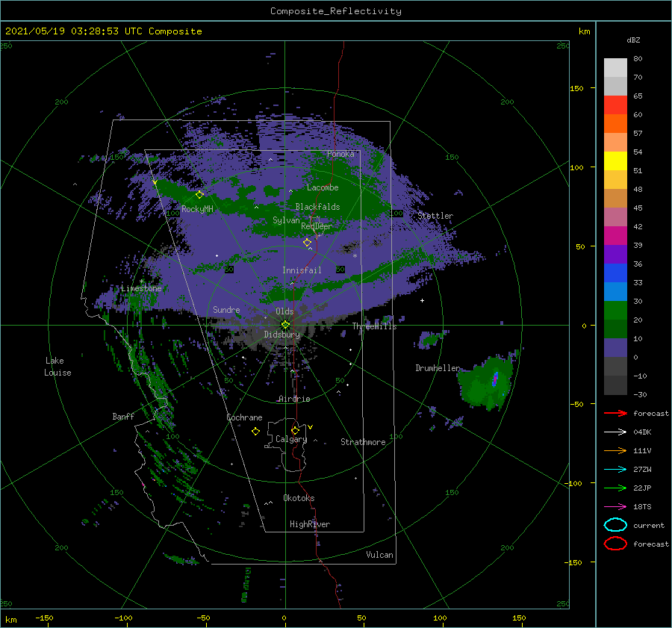The height and width of the screenshot is (628, 672).
Task: Click the Sundre label
Action: 226,309
